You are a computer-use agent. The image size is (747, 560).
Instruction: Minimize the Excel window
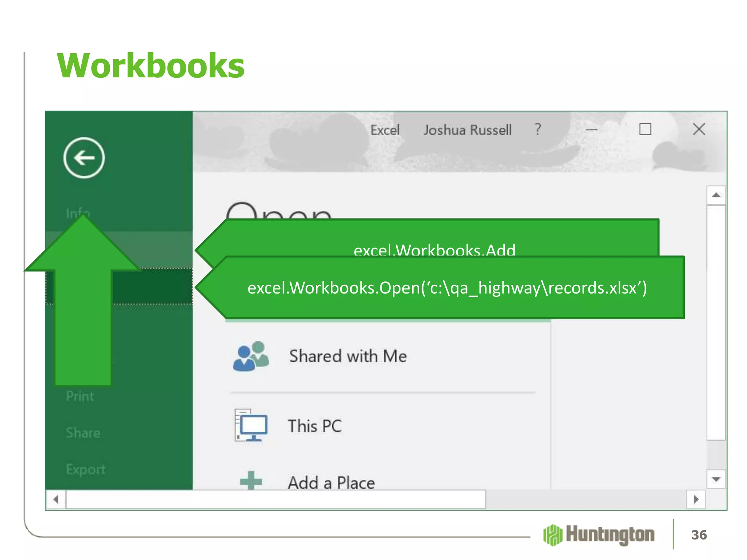tap(591, 130)
